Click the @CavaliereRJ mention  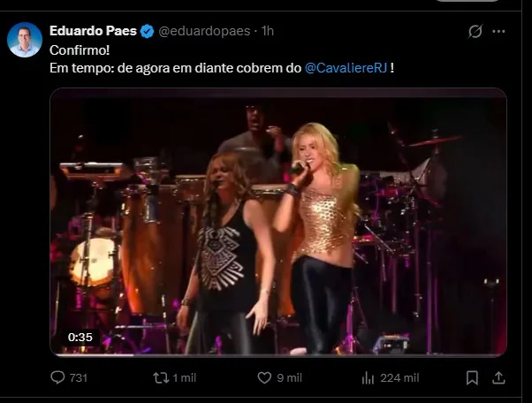[x=346, y=68]
